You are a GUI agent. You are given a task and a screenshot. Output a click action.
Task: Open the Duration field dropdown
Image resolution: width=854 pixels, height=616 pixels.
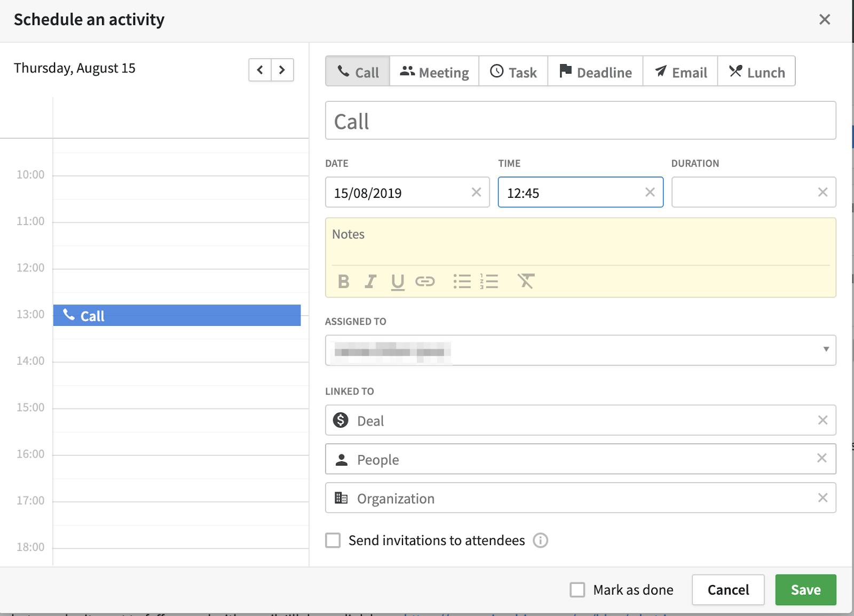coord(745,192)
